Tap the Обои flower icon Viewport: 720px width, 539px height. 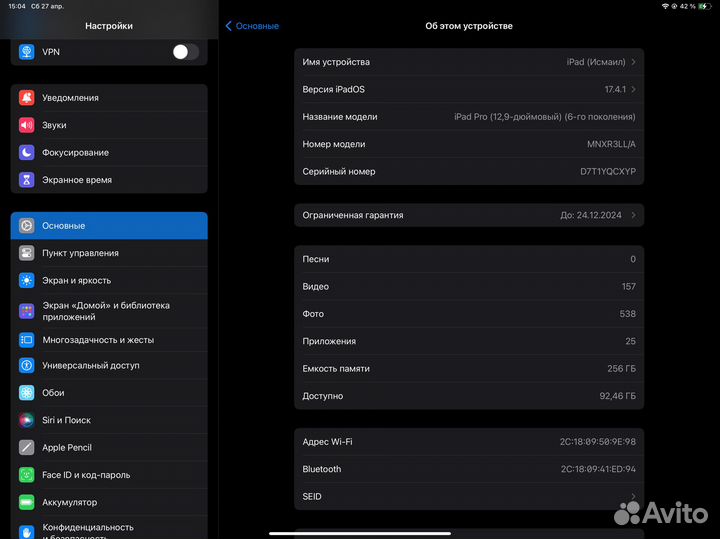click(27, 393)
